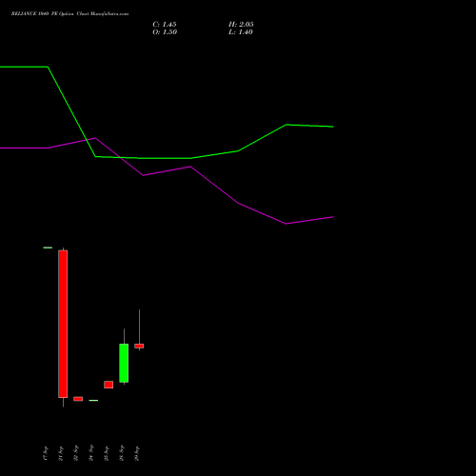Click the 25 Sep date label

click(x=106, y=453)
